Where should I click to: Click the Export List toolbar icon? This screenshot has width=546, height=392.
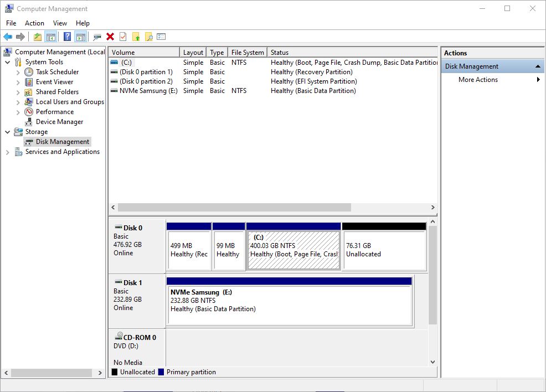pos(161,37)
